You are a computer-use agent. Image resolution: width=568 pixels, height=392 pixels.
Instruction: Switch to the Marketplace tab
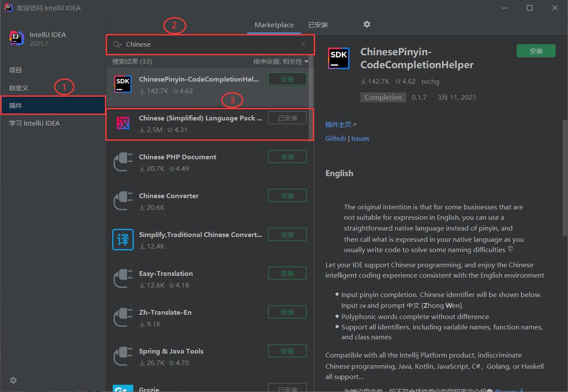coord(274,25)
